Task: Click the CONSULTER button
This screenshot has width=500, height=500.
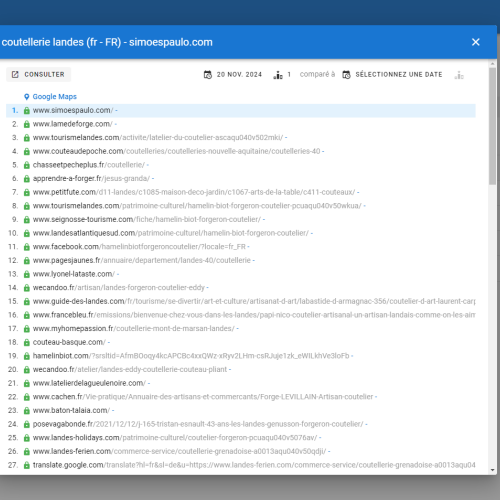Action: point(39,74)
